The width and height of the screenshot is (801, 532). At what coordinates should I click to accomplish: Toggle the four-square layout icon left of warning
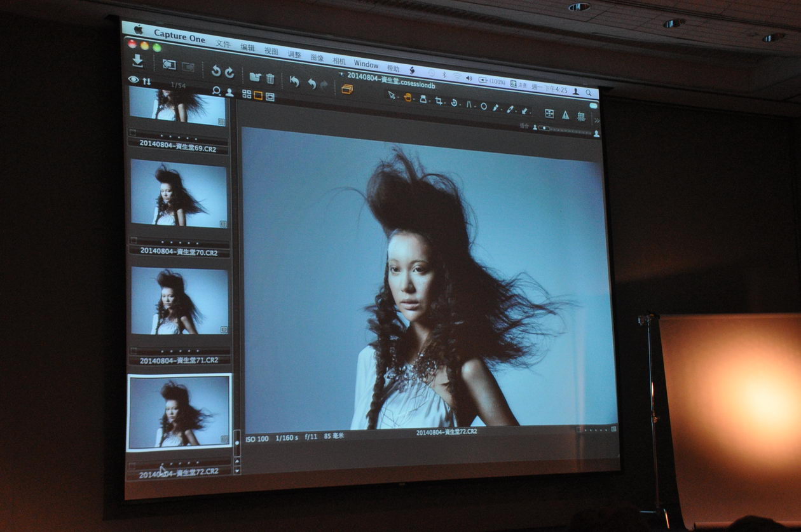point(549,113)
